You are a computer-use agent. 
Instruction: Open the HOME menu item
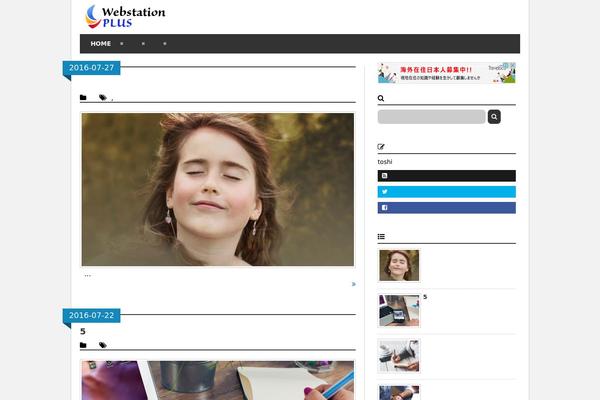click(x=100, y=44)
